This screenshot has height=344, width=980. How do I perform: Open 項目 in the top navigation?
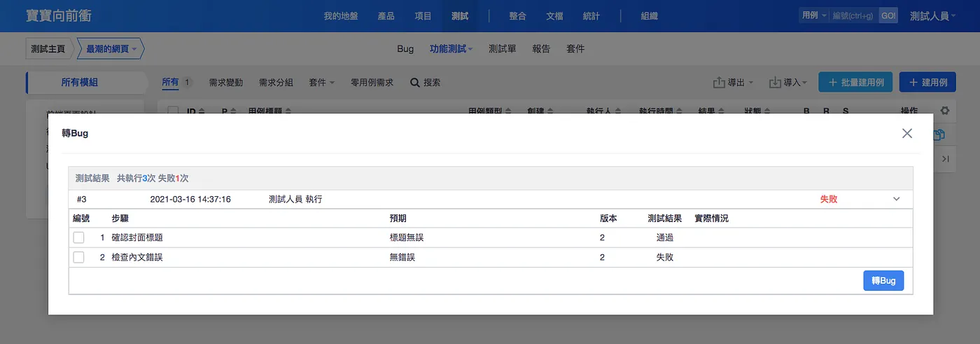(x=423, y=15)
